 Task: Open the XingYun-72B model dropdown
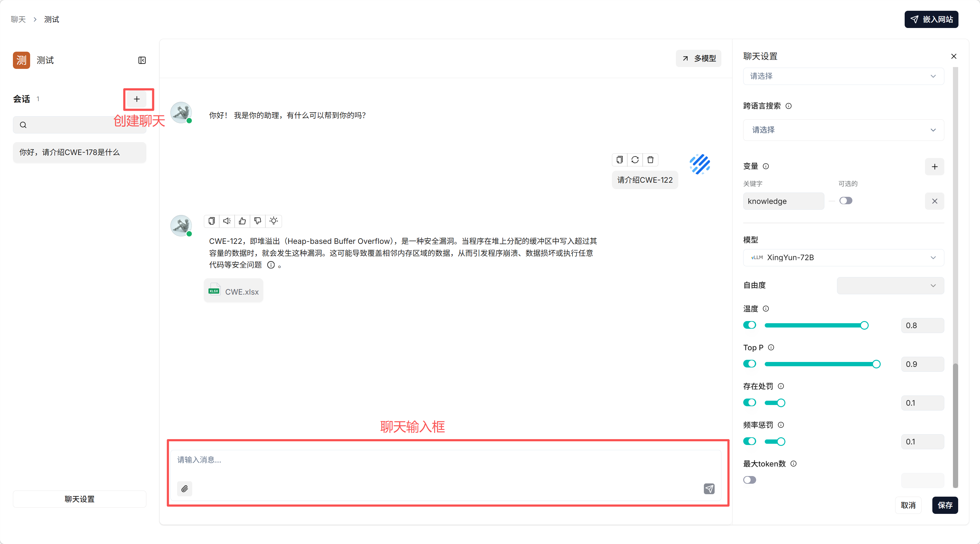[843, 257]
